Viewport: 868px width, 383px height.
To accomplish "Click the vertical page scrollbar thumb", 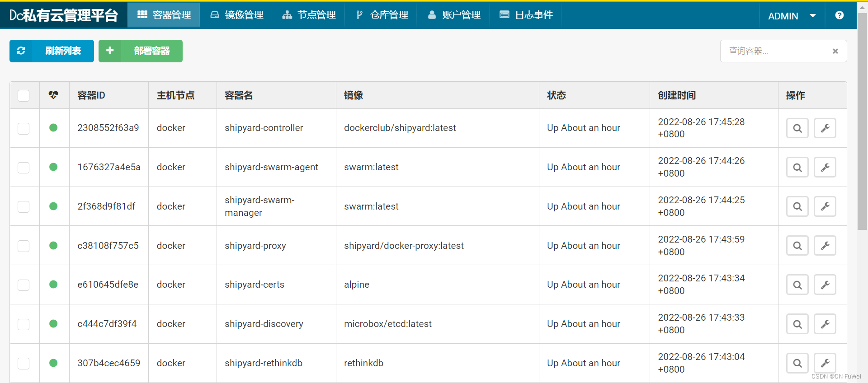I will (862, 122).
